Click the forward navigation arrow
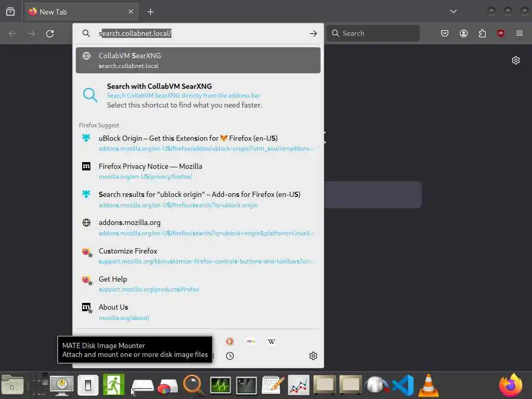The height and width of the screenshot is (399, 532). point(31,34)
